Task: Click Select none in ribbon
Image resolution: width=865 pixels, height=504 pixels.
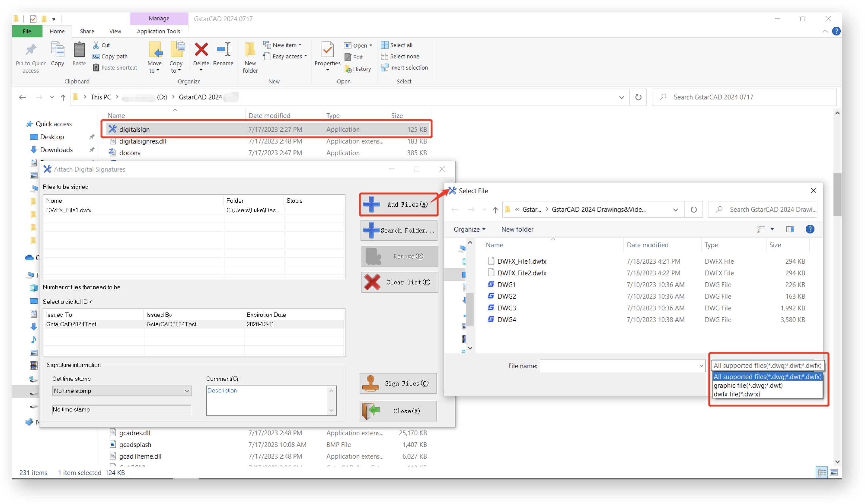Action: pyautogui.click(x=400, y=56)
